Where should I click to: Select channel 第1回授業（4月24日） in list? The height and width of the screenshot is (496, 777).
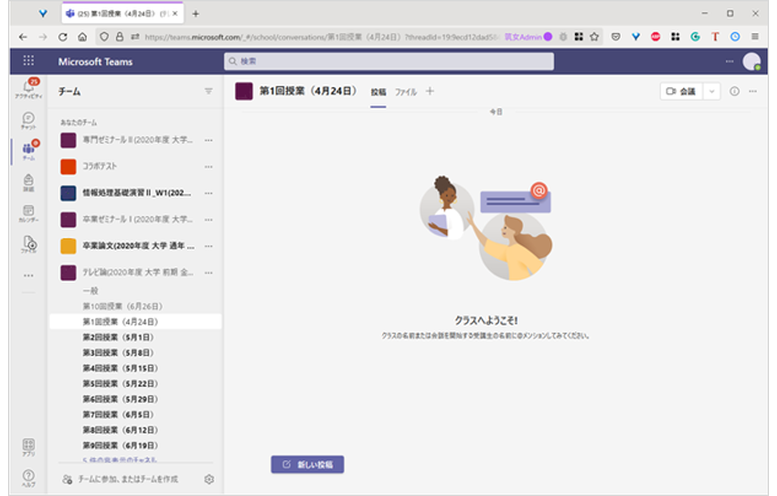(135, 322)
